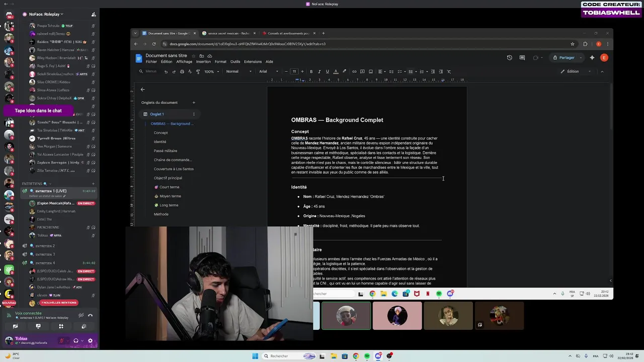Clear formatting with the crossed T icon
This screenshot has width=644, height=362.
pos(449,71)
